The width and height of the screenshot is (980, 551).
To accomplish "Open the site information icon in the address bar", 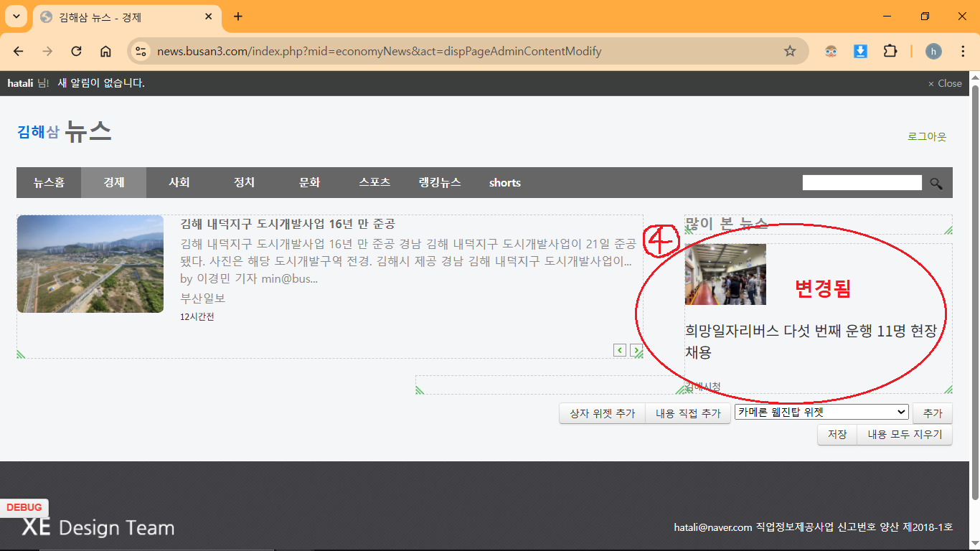I will pos(141,51).
